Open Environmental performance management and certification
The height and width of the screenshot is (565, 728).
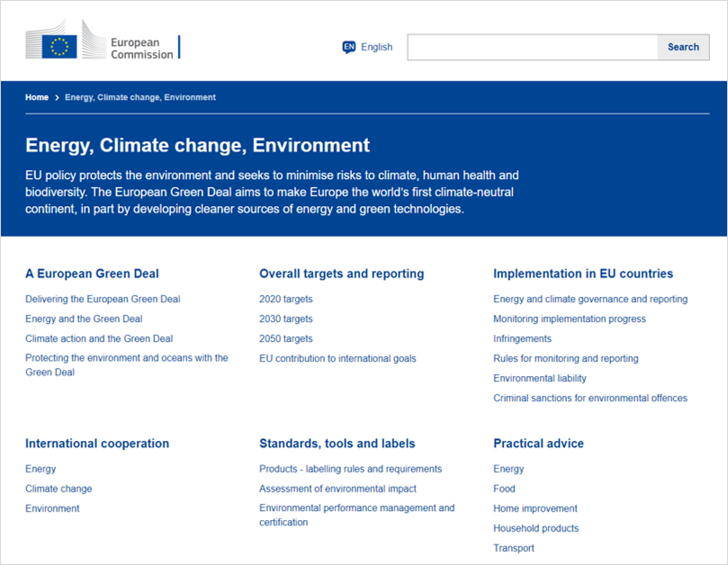point(356,515)
